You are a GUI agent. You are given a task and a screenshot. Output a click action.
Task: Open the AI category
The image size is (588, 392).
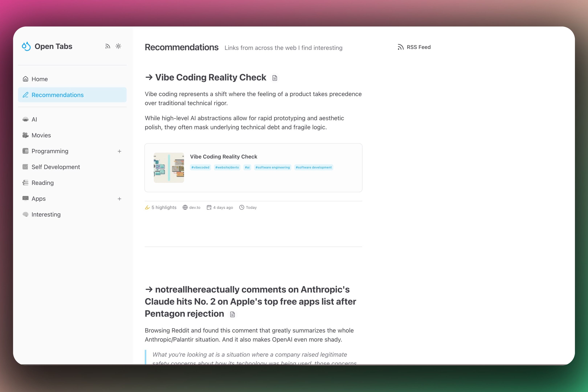pos(34,119)
